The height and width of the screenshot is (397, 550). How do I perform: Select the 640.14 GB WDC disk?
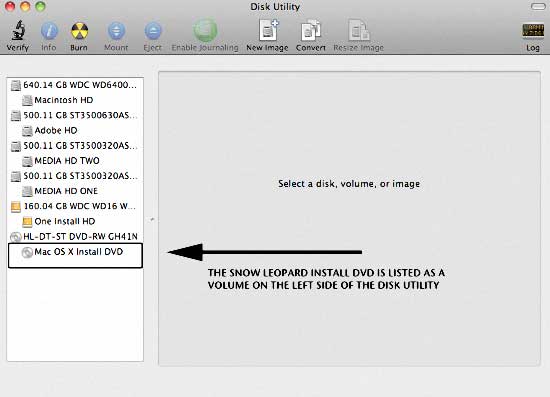(75, 85)
